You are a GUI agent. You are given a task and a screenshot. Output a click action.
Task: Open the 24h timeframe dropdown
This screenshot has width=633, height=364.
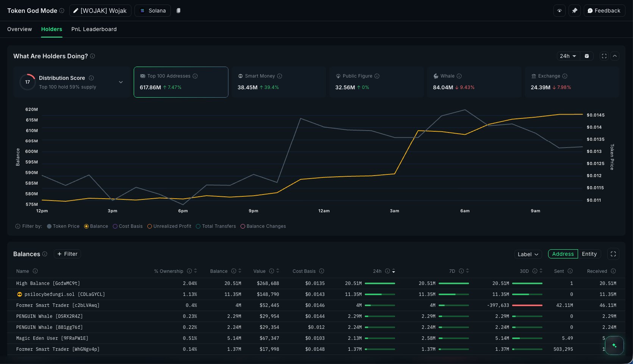point(568,56)
